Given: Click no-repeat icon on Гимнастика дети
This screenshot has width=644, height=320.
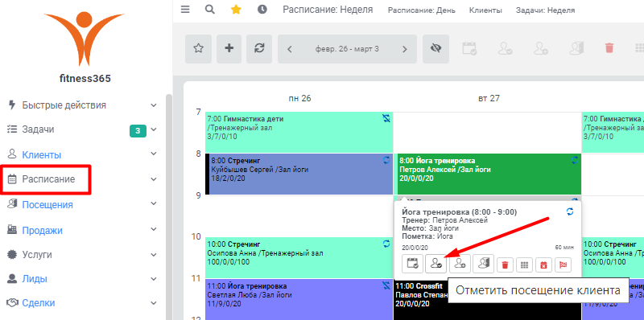Looking at the screenshot, I should coord(386,118).
